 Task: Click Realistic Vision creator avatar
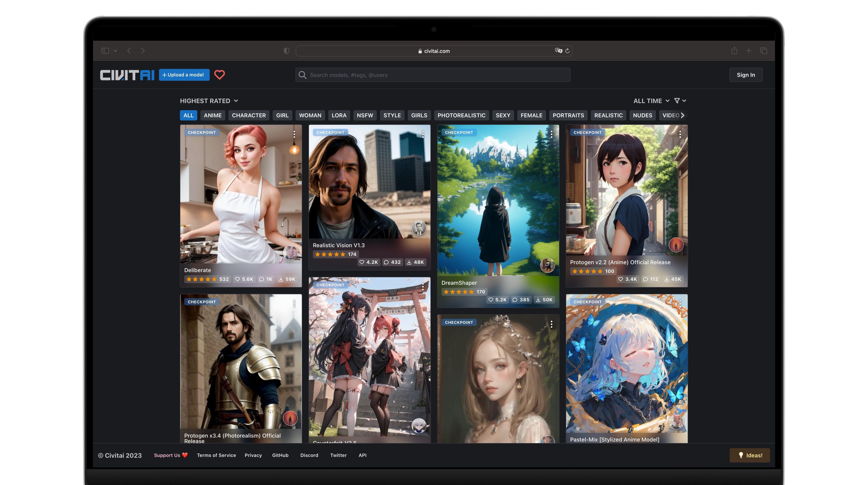[419, 228]
